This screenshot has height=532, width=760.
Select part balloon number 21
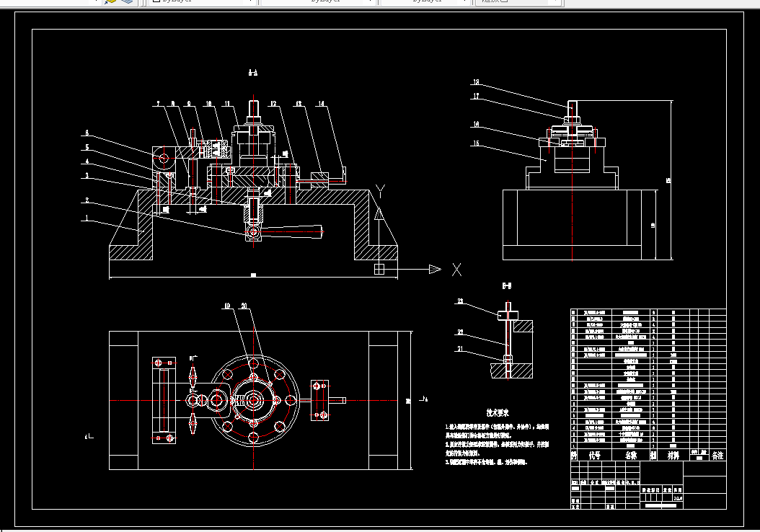pos(460,349)
